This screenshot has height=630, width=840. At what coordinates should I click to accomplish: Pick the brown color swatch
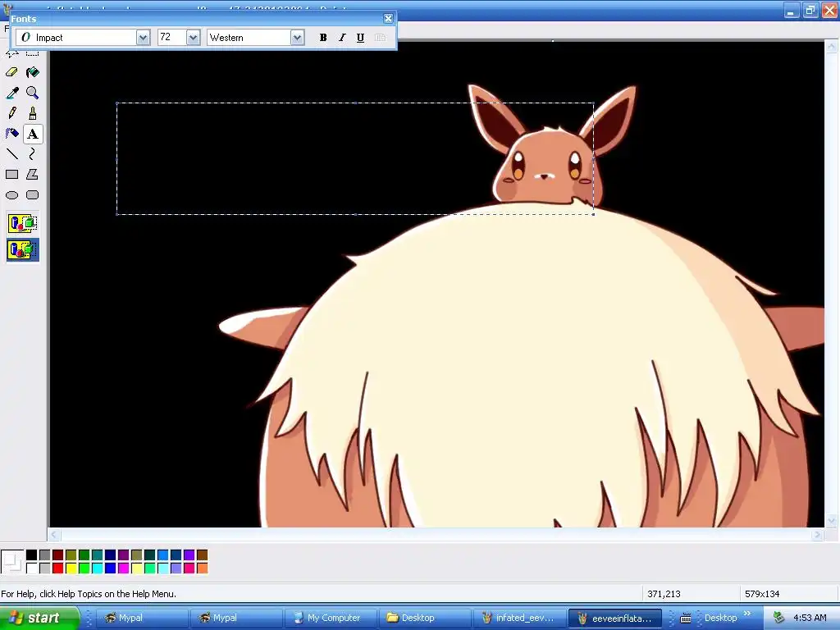202,555
